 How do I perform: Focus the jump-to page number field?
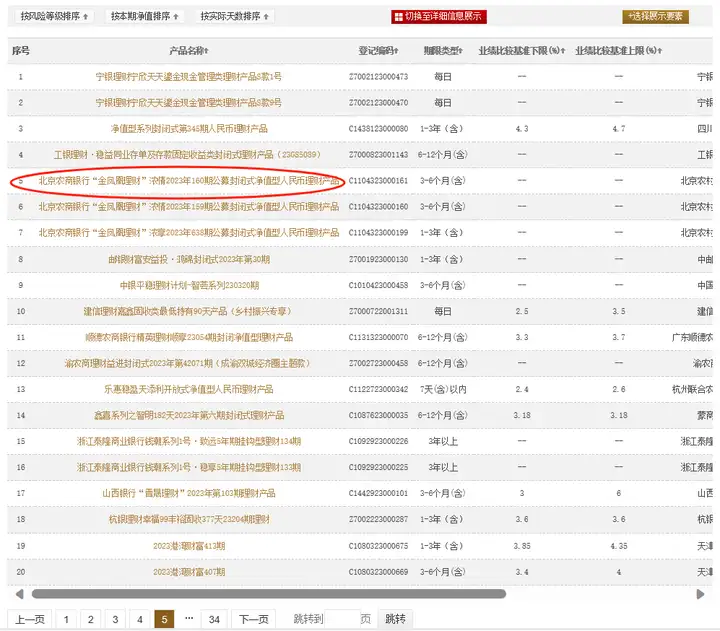point(342,620)
